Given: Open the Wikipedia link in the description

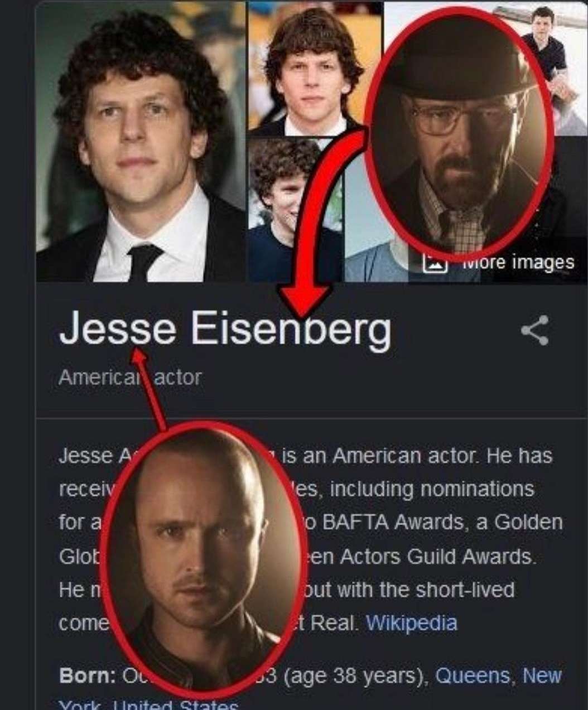Looking at the screenshot, I should click(411, 622).
